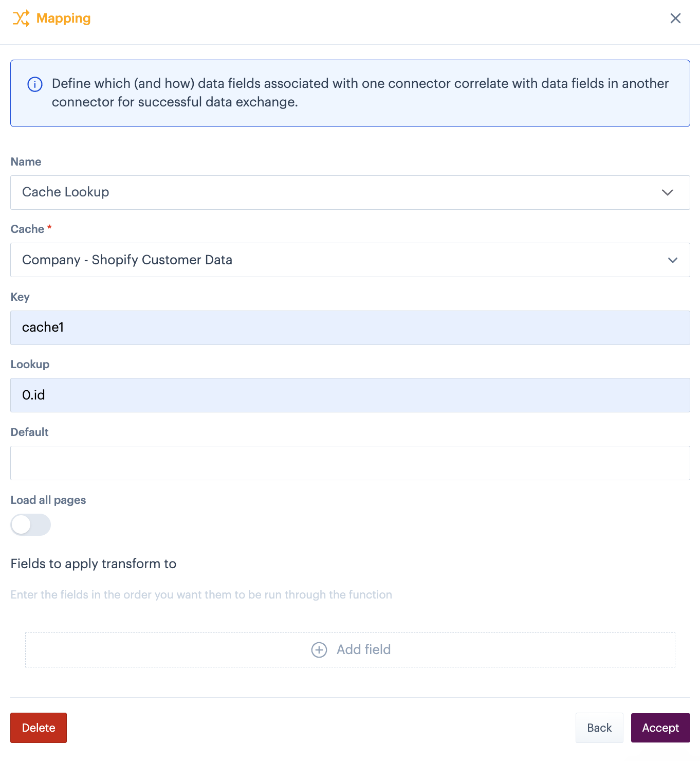Click the chevron arrow in the Cache field

[672, 260]
